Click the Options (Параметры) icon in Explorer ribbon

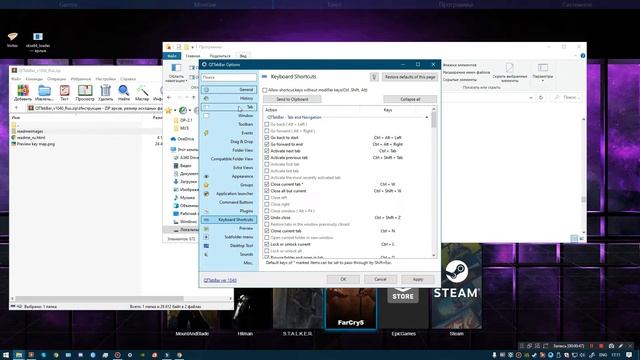[543, 67]
